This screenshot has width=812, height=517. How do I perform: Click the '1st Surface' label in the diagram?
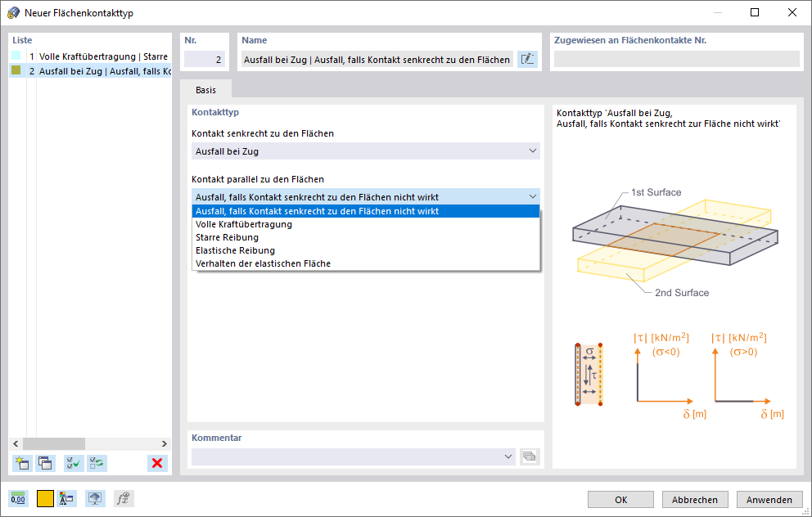click(x=656, y=192)
